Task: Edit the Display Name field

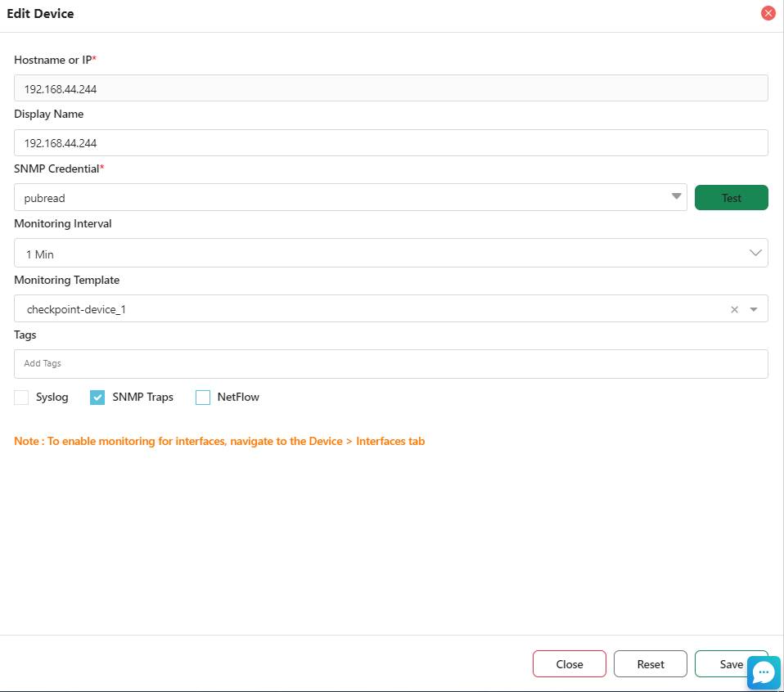Action: 390,142
